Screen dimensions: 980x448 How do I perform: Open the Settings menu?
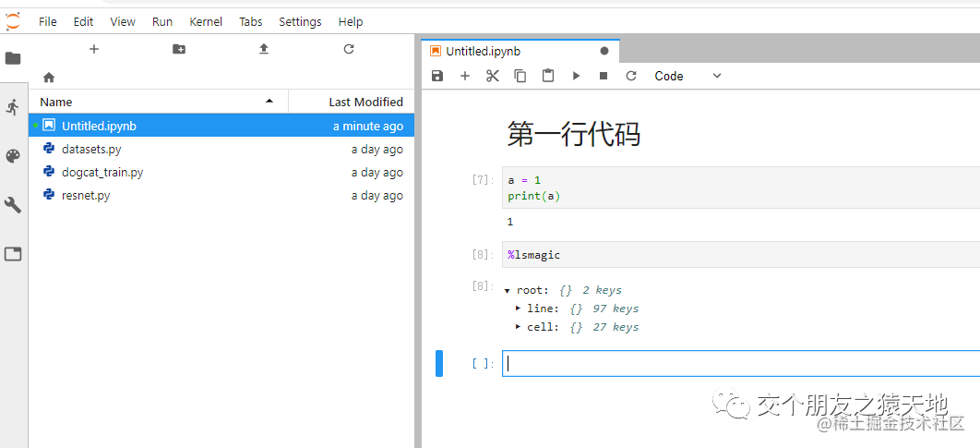300,21
